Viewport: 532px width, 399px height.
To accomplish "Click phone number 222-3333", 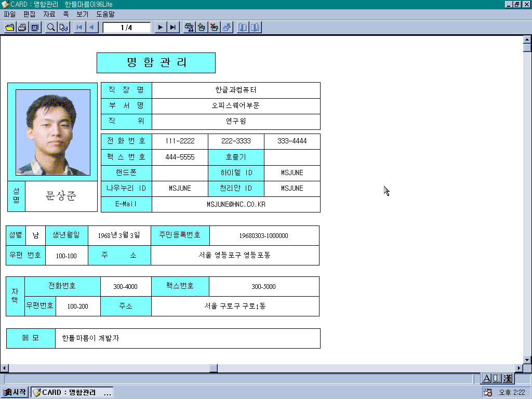I will coord(236,141).
